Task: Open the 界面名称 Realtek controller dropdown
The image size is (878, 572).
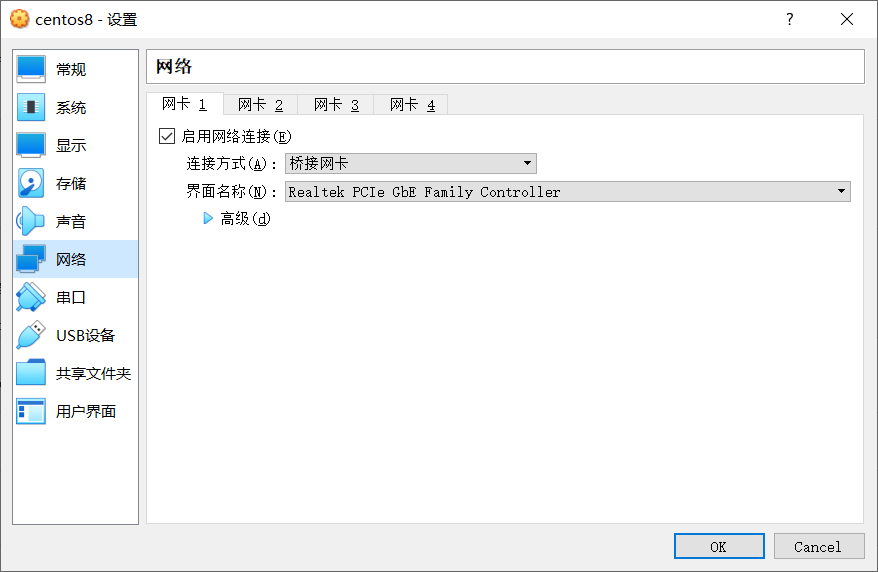Action: pos(568,192)
